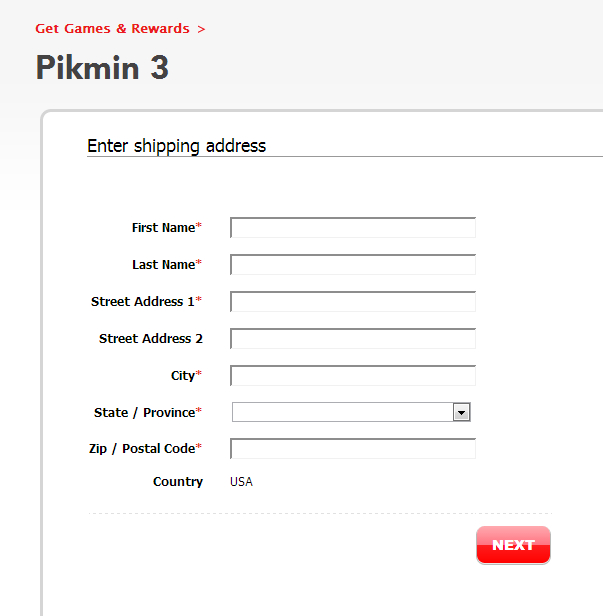Click the Enter shipping address heading
This screenshot has height=616, width=603.
coord(176,146)
